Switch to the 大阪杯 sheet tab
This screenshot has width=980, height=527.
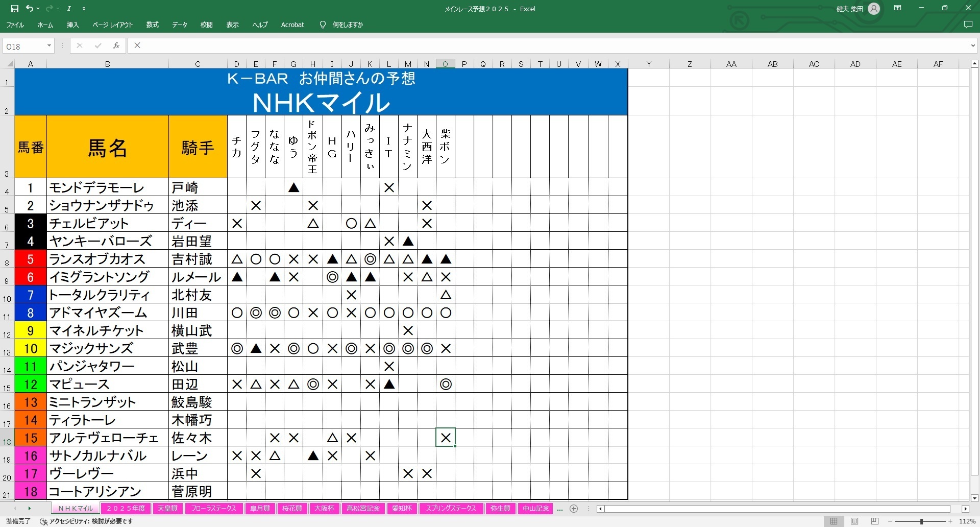(324, 508)
